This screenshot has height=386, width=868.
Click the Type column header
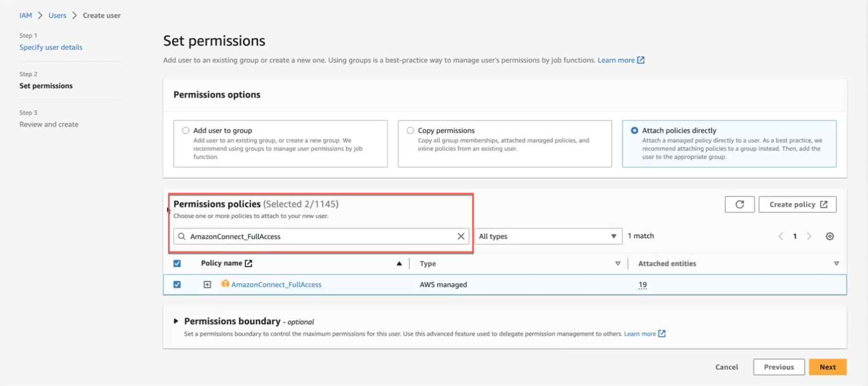428,263
